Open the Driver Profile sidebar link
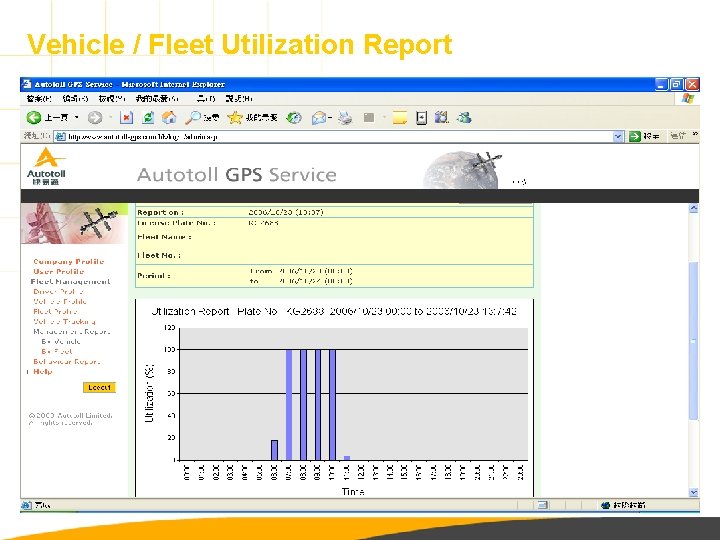This screenshot has width=720, height=540. (x=58, y=292)
